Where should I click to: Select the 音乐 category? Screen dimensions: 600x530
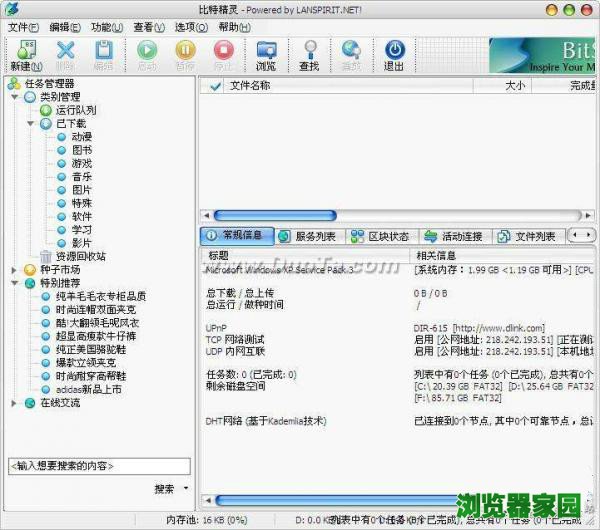click(x=82, y=177)
